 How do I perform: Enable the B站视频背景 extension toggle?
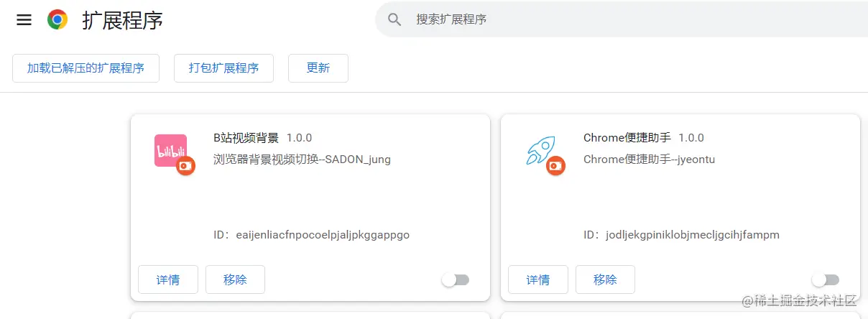coord(456,279)
